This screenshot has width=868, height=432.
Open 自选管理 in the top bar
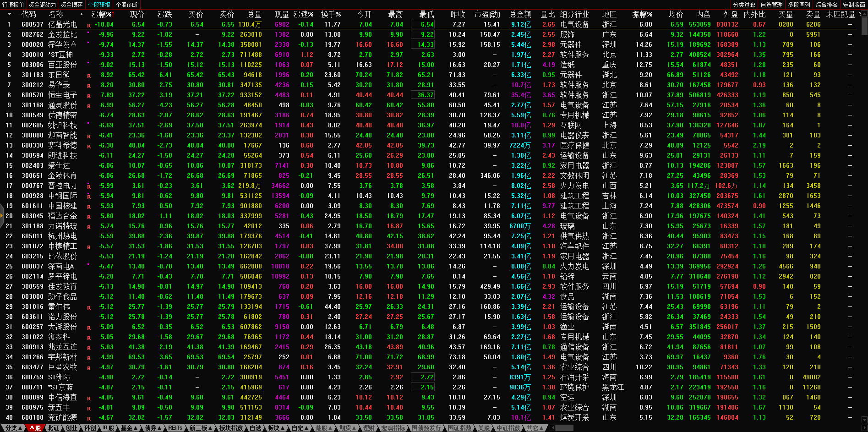click(x=771, y=5)
